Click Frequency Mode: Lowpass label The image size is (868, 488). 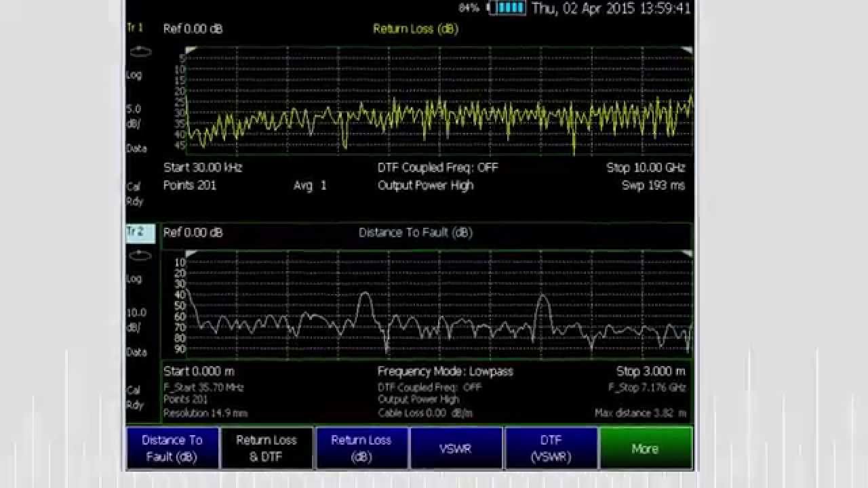446,371
